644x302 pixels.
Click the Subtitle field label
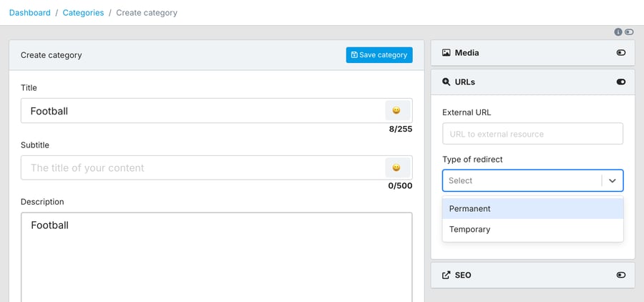tap(35, 145)
